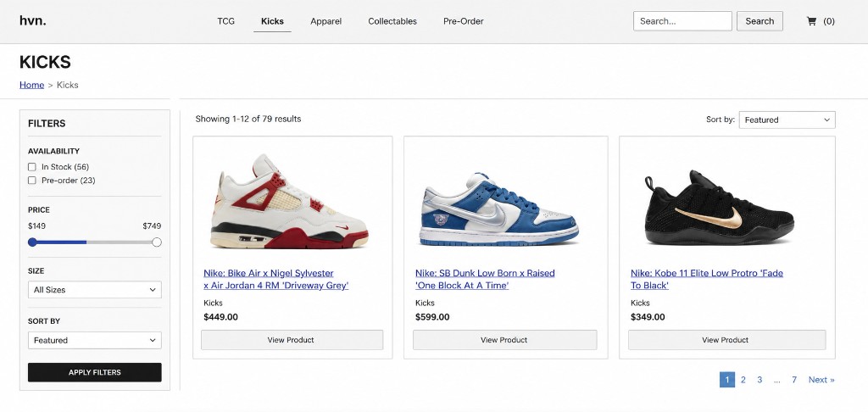Open the blue SB Dunk Low image
The height and width of the screenshot is (412, 868).
tap(500, 209)
